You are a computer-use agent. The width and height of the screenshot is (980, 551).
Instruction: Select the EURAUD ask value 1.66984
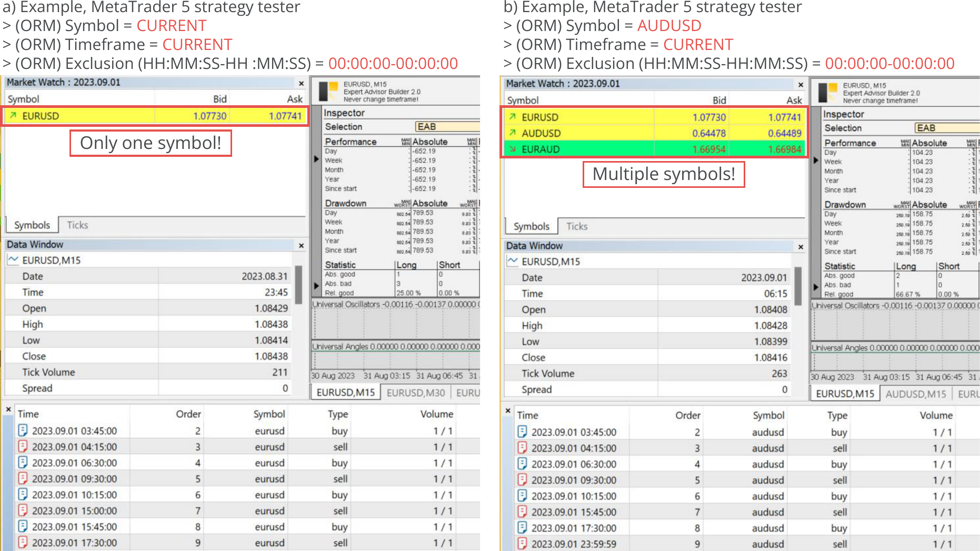(x=784, y=149)
